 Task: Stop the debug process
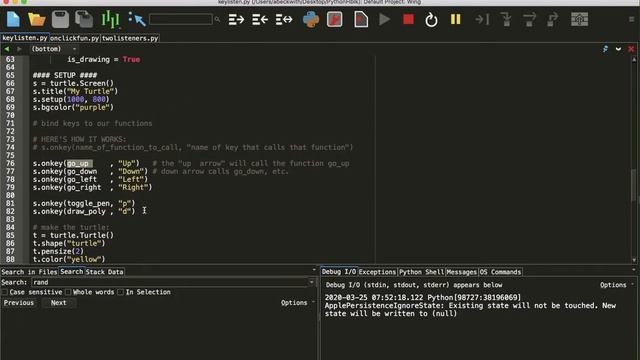408,19
